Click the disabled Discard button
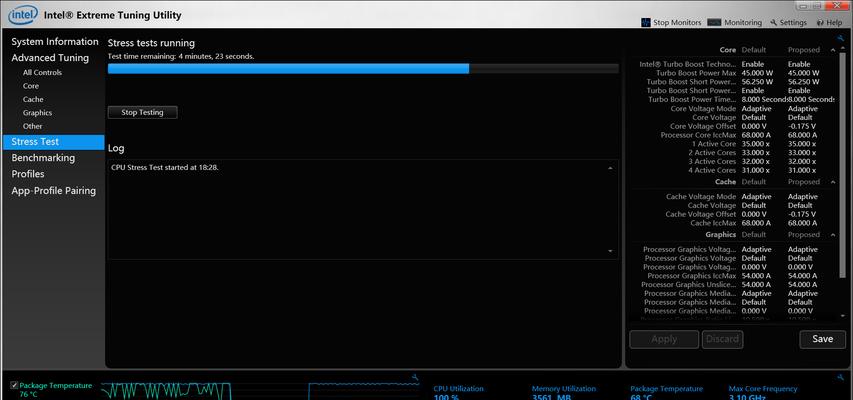853x400 pixels. 722,339
